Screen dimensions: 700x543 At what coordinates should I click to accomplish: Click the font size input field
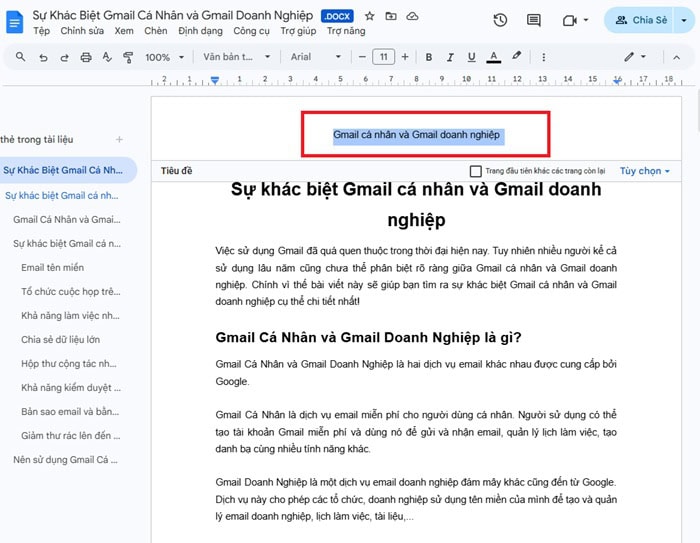383,57
